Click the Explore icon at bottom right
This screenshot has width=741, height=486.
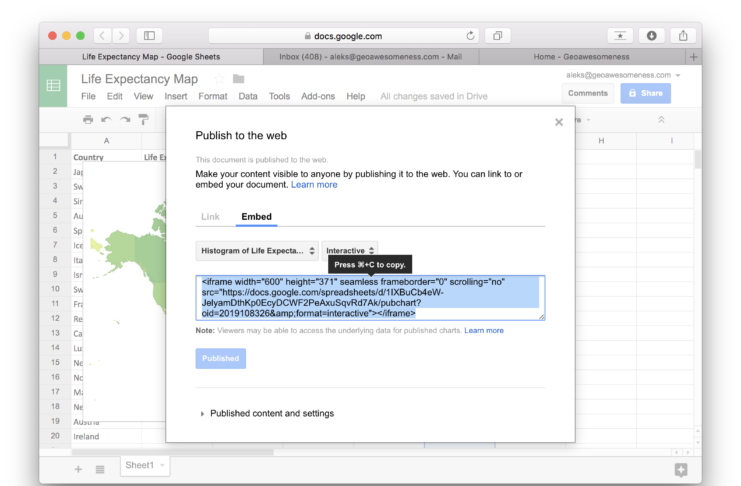tap(681, 469)
